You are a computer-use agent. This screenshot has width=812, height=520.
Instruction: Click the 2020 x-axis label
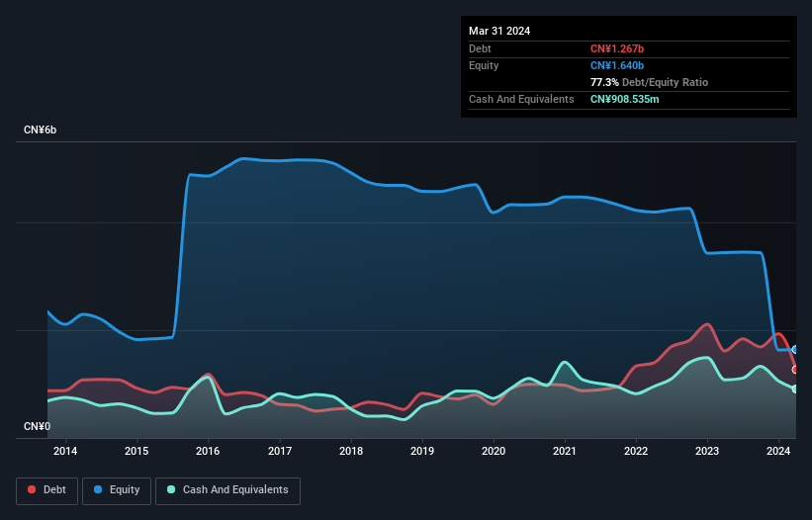[494, 451]
